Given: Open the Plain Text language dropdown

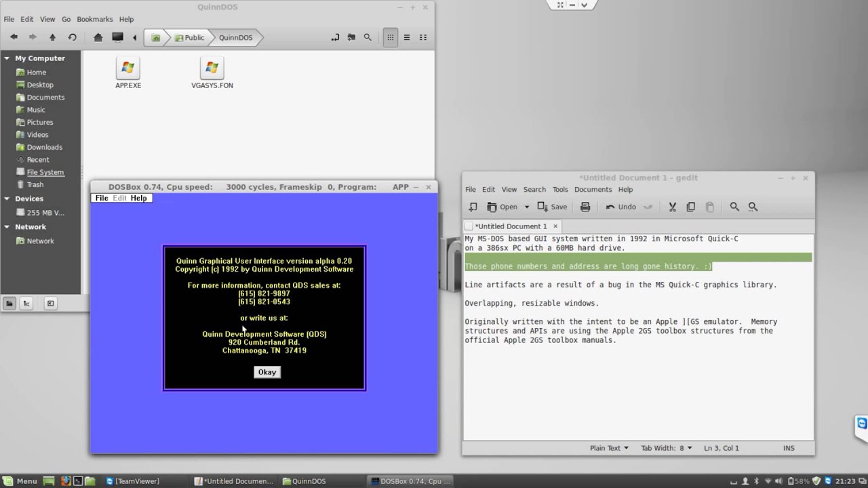Looking at the screenshot, I should click(x=609, y=448).
